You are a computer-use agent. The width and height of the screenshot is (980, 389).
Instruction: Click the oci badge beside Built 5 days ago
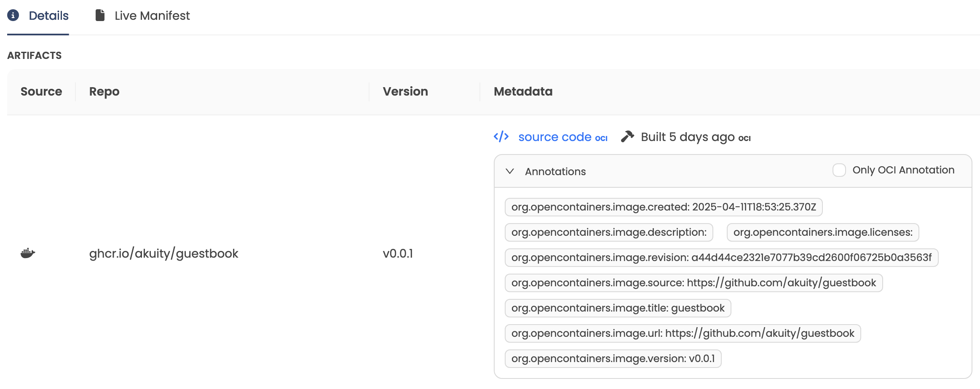(x=744, y=138)
